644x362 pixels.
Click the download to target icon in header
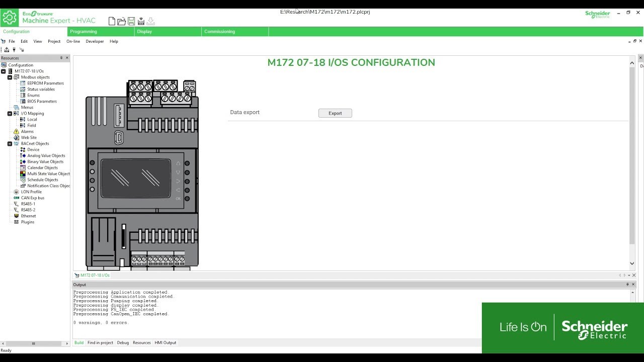click(141, 21)
